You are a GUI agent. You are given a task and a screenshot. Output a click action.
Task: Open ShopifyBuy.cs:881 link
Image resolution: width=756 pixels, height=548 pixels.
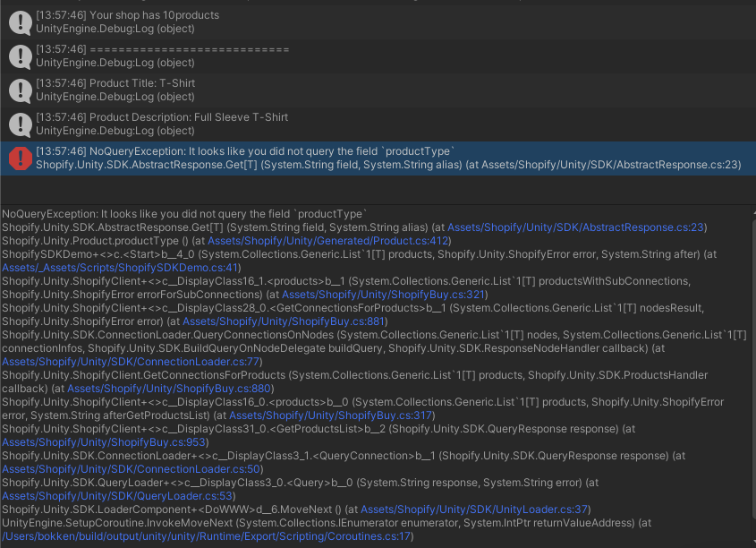click(x=284, y=321)
